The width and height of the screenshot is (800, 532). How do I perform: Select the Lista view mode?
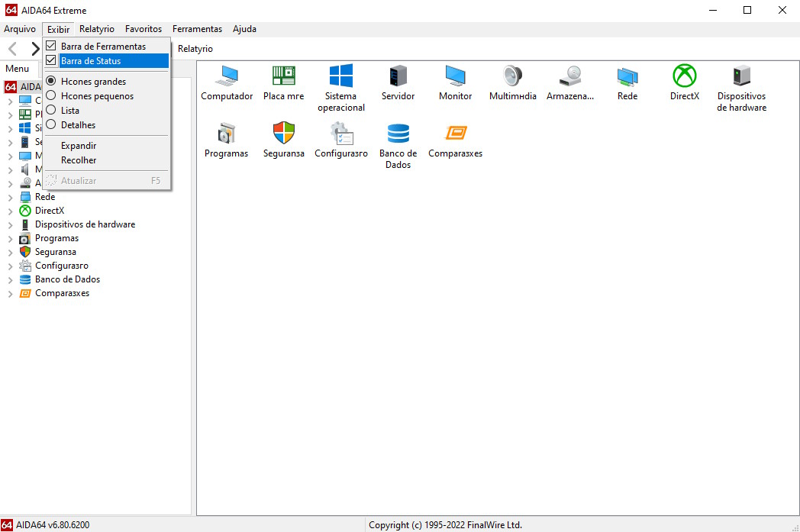click(x=51, y=110)
